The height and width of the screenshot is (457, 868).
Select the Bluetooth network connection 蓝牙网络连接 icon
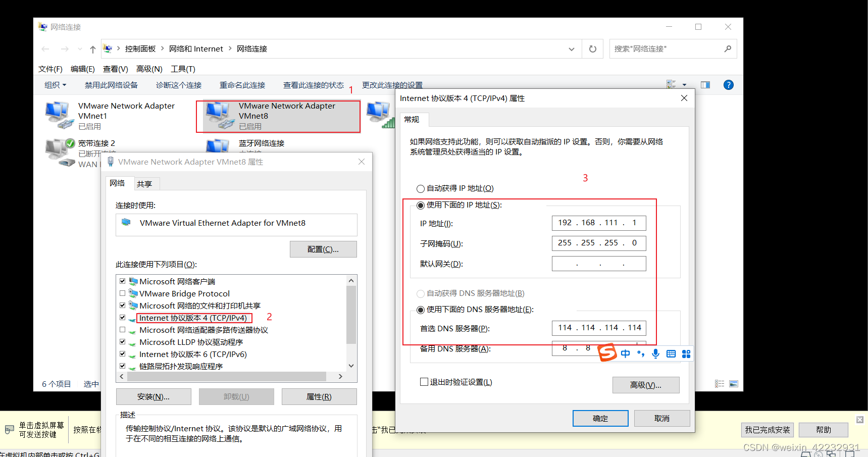tap(218, 146)
